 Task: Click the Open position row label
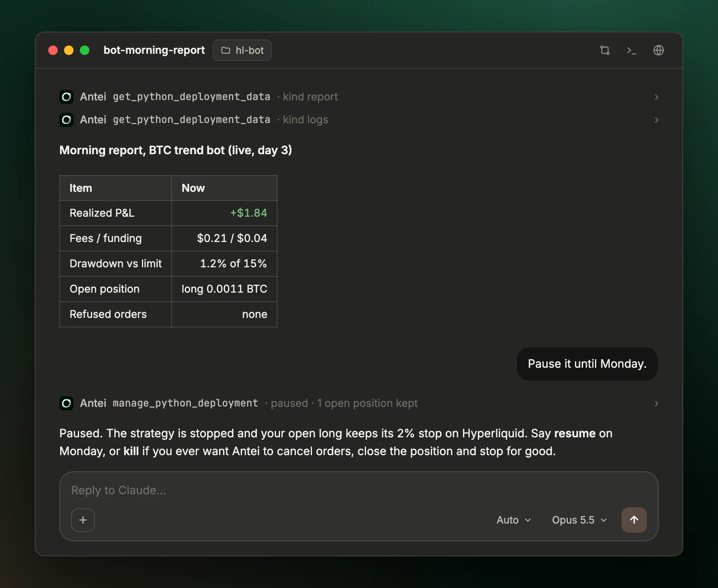(104, 289)
